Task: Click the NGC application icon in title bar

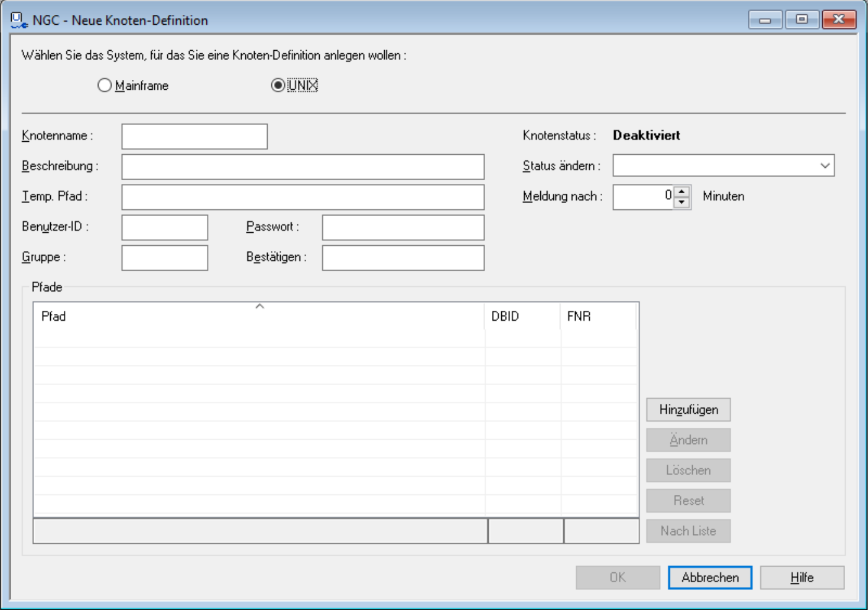Action: [19, 20]
